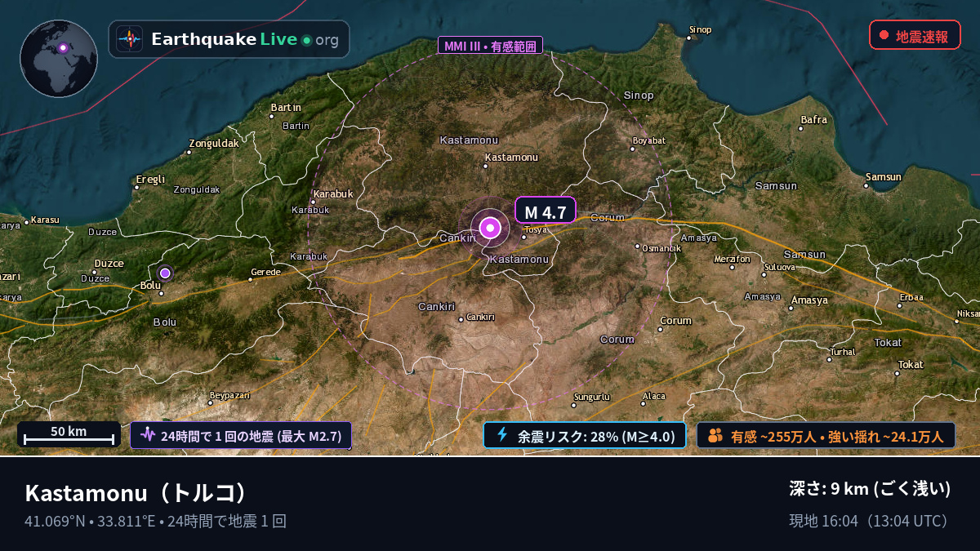
Task: Open the Earthquake Live.org site title
Action: pyautogui.click(x=244, y=39)
